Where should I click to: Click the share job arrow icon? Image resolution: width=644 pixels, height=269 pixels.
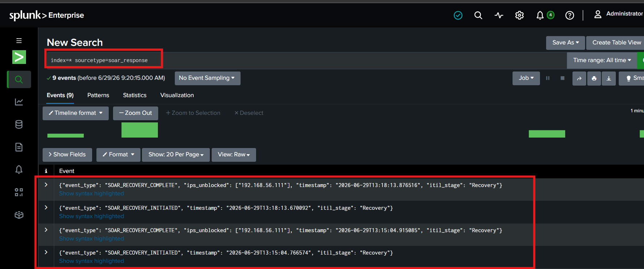click(x=579, y=78)
